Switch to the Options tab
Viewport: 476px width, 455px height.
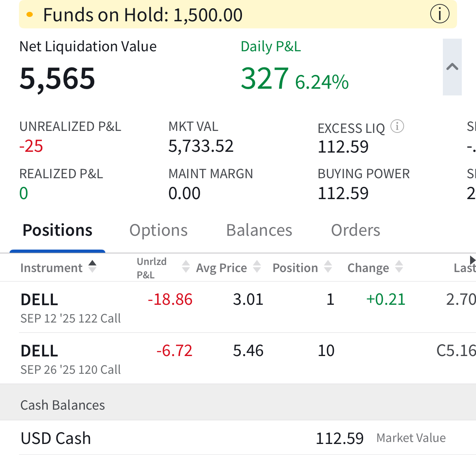click(x=158, y=230)
